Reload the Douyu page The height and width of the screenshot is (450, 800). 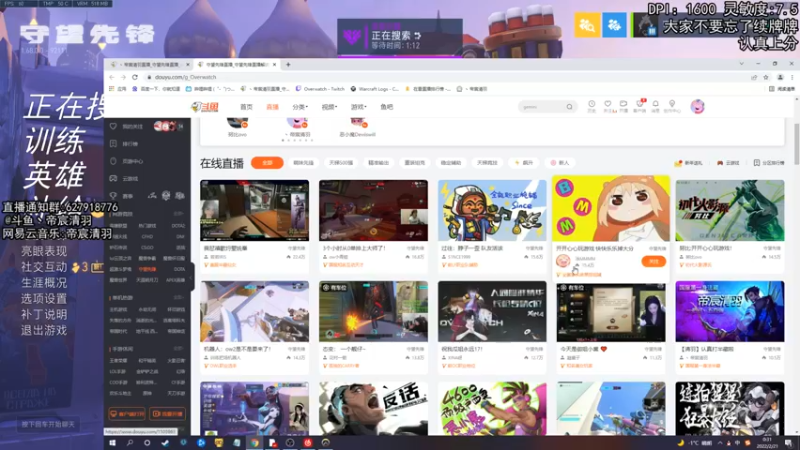(x=135, y=77)
